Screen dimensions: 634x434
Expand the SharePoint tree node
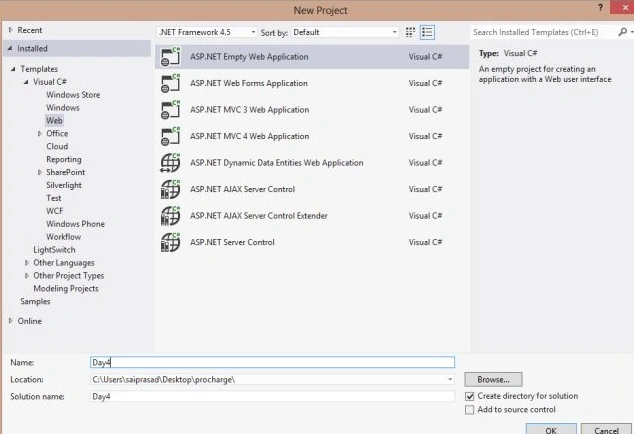pyautogui.click(x=40, y=172)
